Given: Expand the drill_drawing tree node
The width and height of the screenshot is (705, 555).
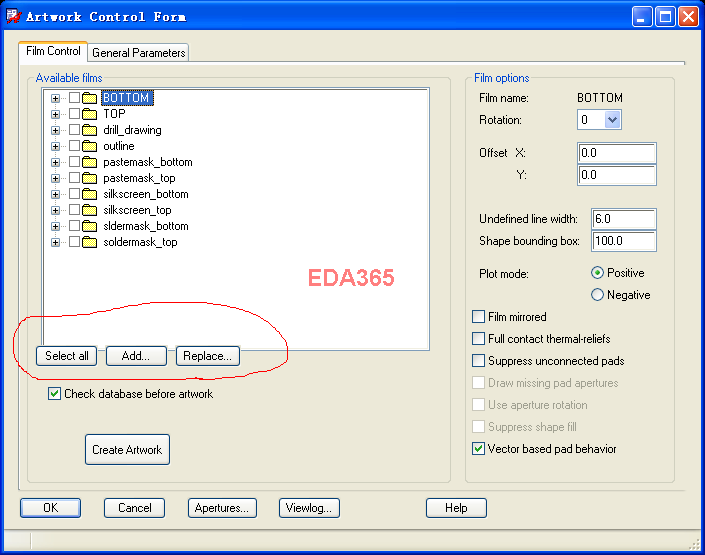Looking at the screenshot, I should tap(55, 130).
